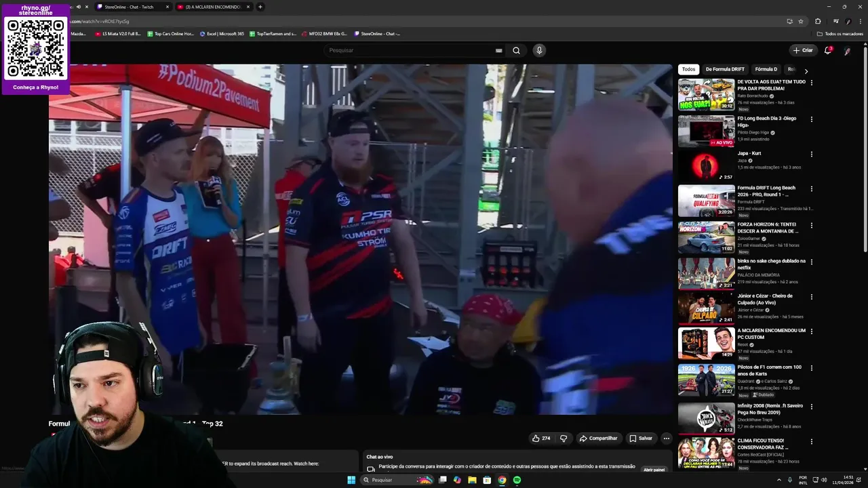Screen dimensions: 868x488
Task: Open 'MFD32 BMW E8x G...' bookmark
Action: click(x=324, y=33)
